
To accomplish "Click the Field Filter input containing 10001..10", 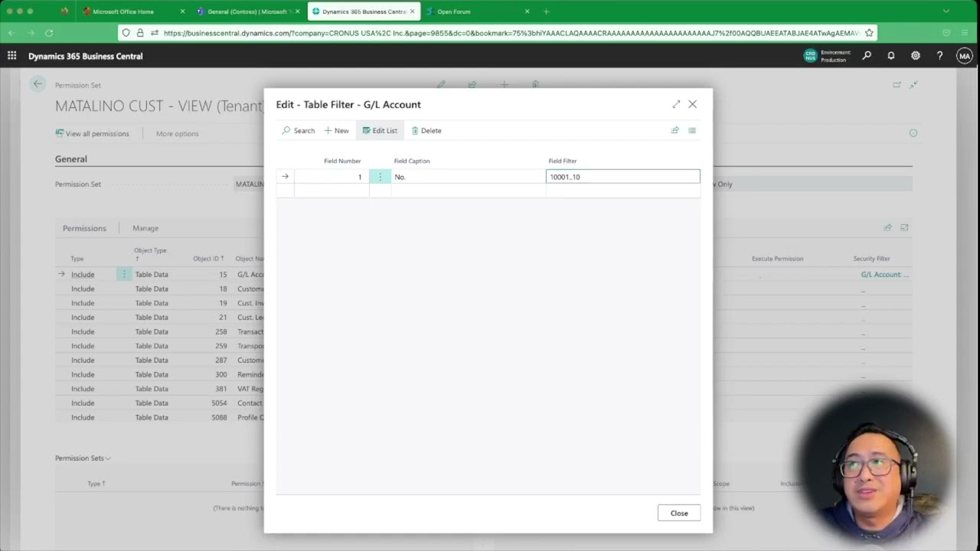I will 623,177.
